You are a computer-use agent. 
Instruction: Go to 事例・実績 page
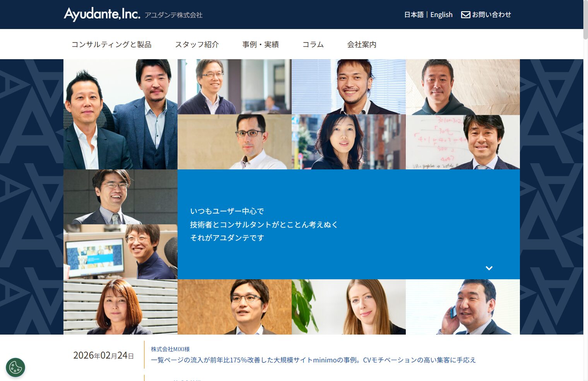[x=261, y=44]
